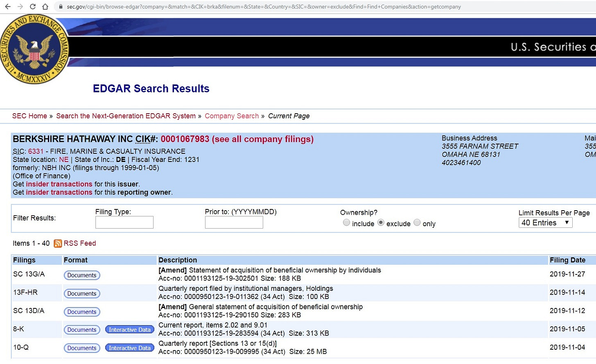Click the 3555 FARNAM STREET business address
The height and width of the screenshot is (364, 596).
pyautogui.click(x=480, y=146)
